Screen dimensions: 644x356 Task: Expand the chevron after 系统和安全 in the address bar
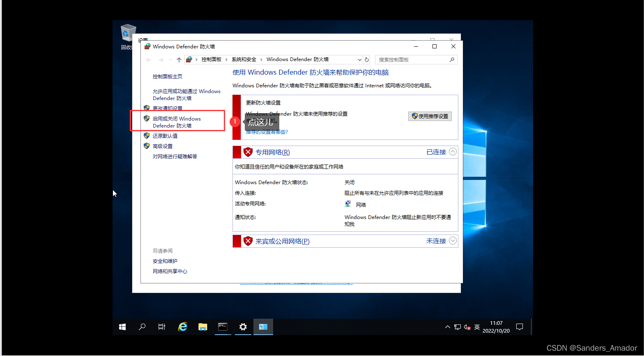tap(261, 59)
